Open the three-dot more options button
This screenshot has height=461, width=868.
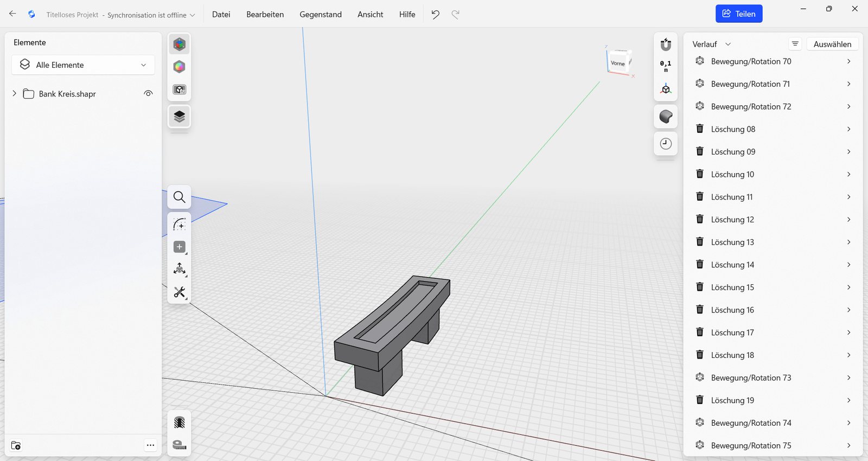(x=150, y=445)
